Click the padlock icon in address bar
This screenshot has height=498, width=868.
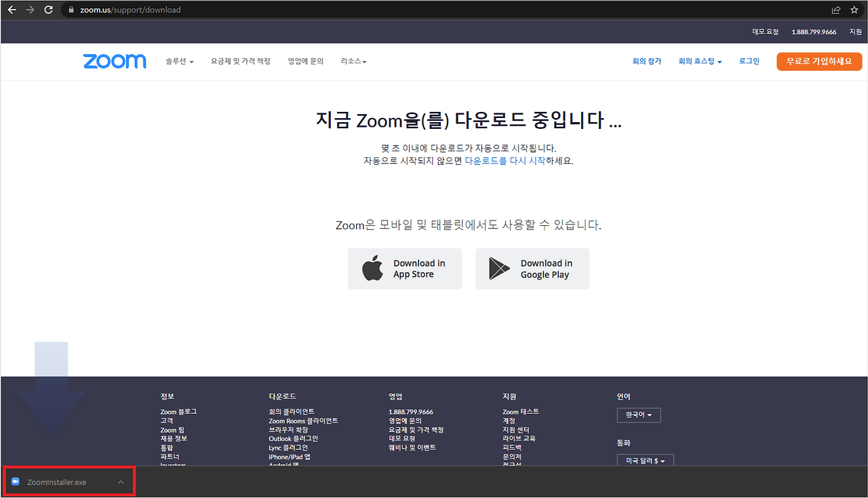pos(72,10)
